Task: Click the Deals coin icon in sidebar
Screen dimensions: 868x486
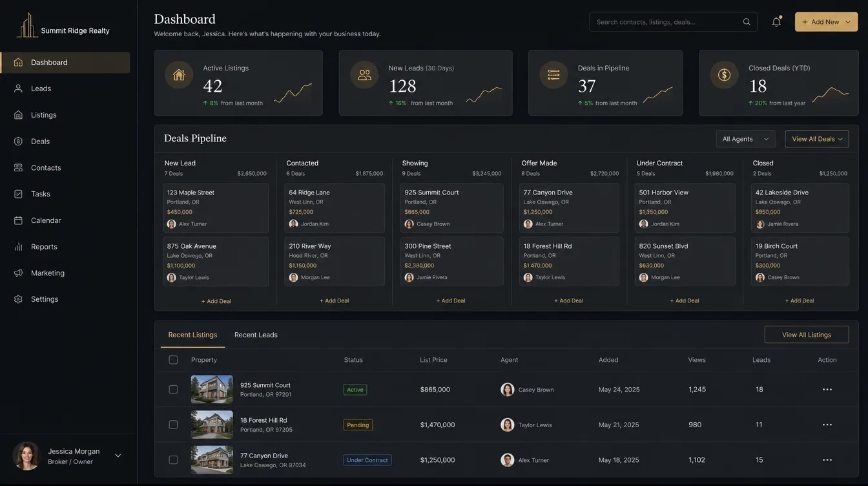Action: point(18,142)
